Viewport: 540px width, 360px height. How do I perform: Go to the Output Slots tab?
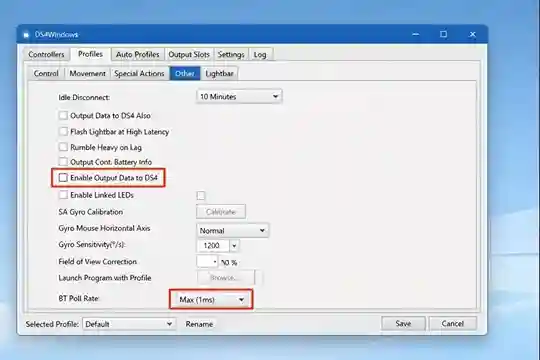click(x=189, y=54)
